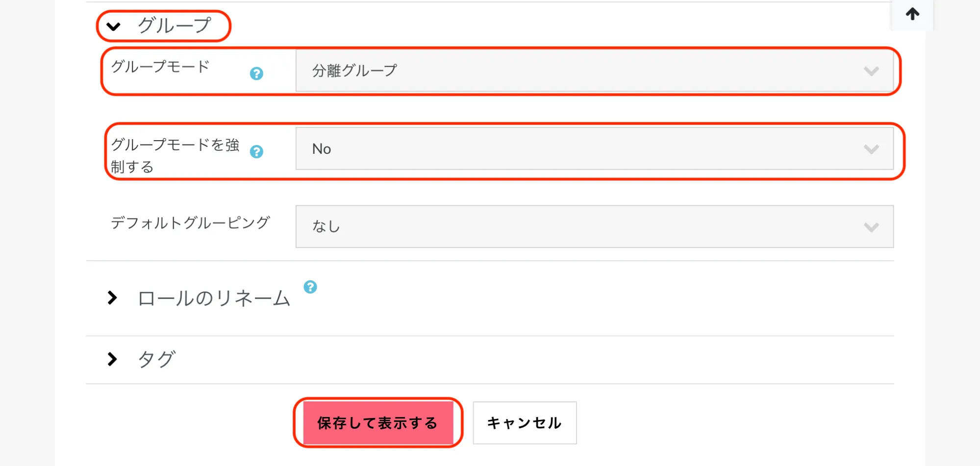Click the グループモード field label

pos(160,67)
